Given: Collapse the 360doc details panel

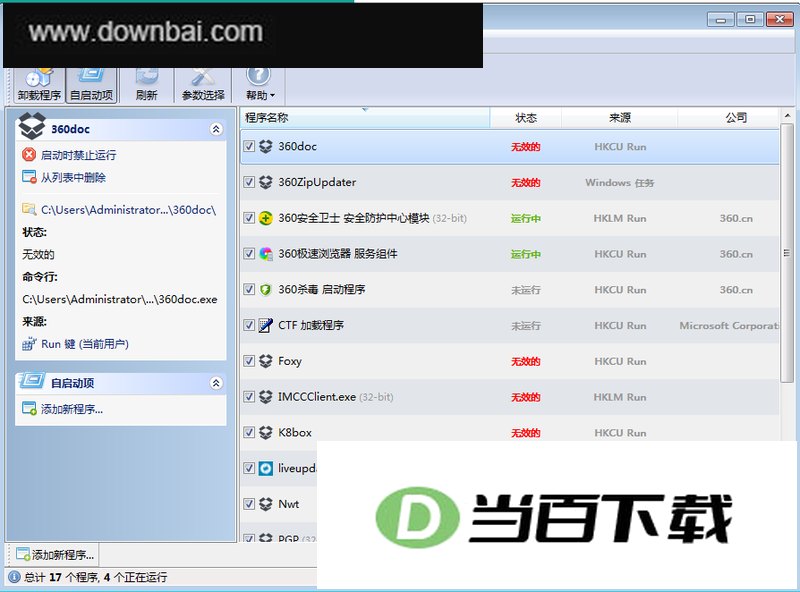Looking at the screenshot, I should (216, 129).
